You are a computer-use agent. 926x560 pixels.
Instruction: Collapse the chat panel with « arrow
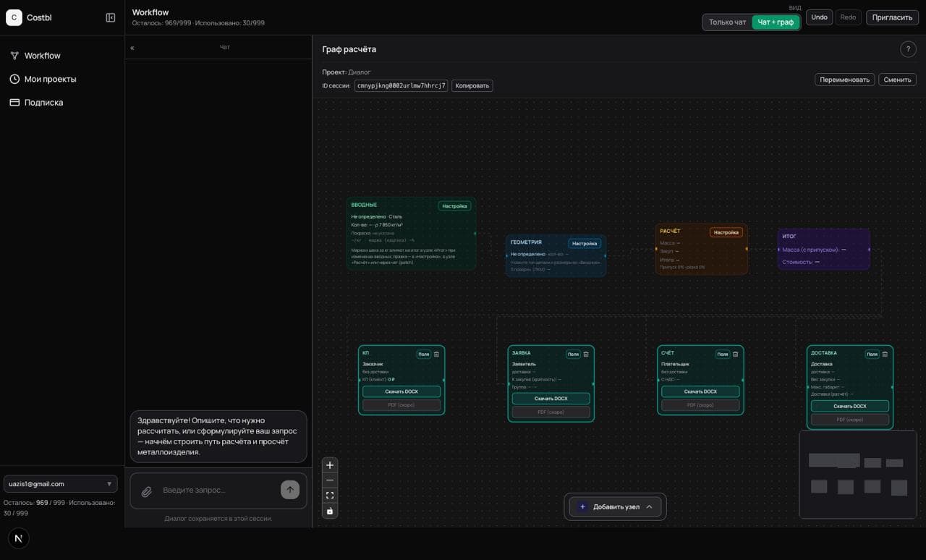click(132, 48)
